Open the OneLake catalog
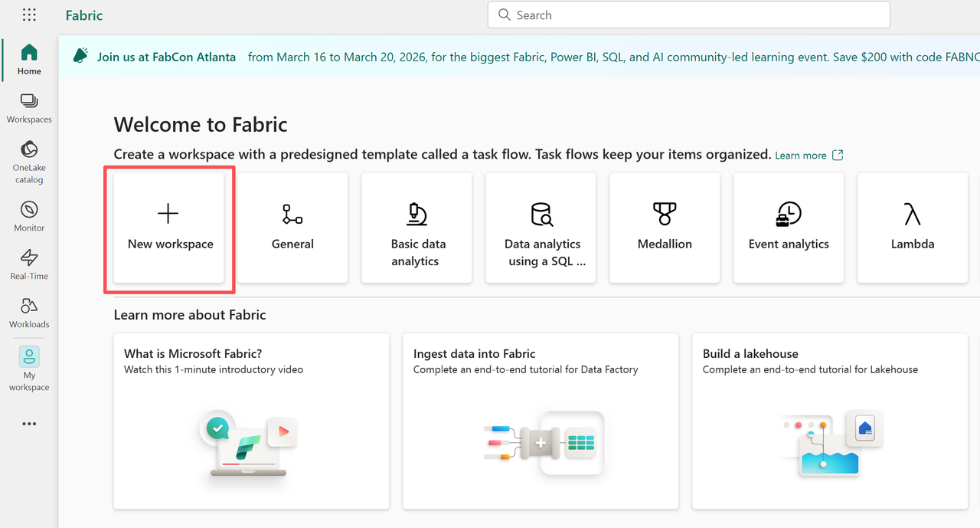 [29, 162]
